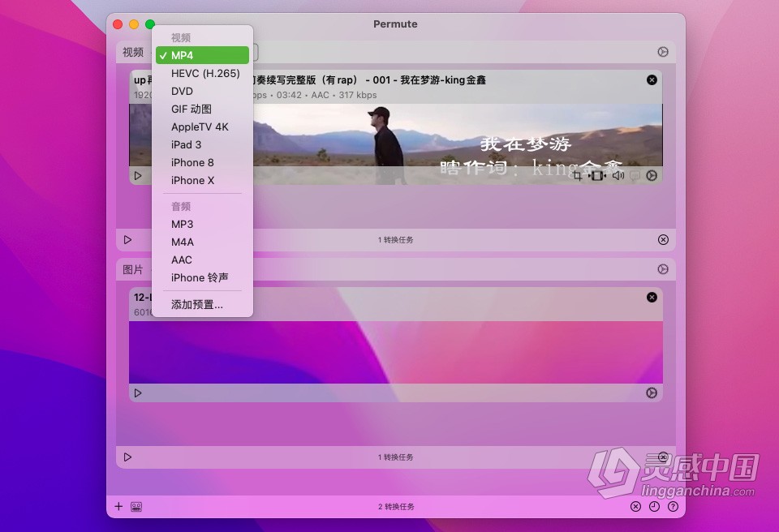
Task: Remove the 12-B image item with its X button
Action: tap(652, 297)
